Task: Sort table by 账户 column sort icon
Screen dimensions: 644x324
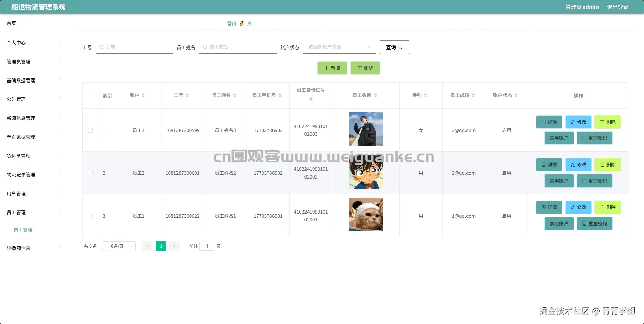Action: (x=143, y=96)
